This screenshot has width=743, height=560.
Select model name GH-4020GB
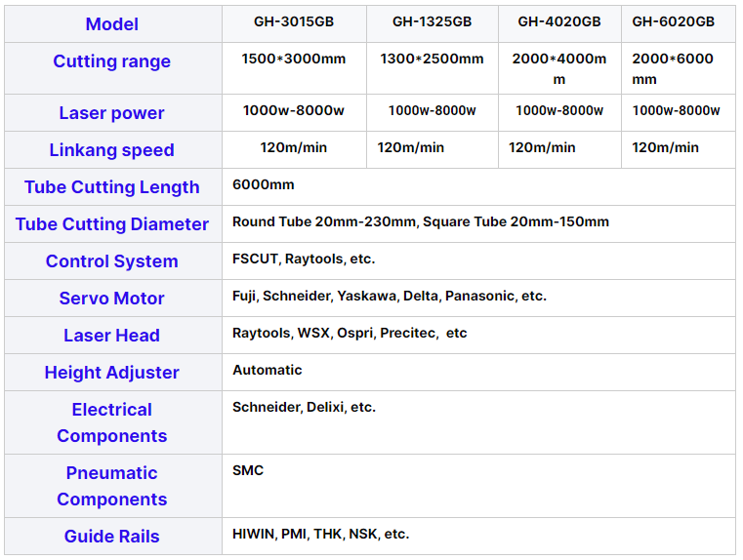click(559, 21)
